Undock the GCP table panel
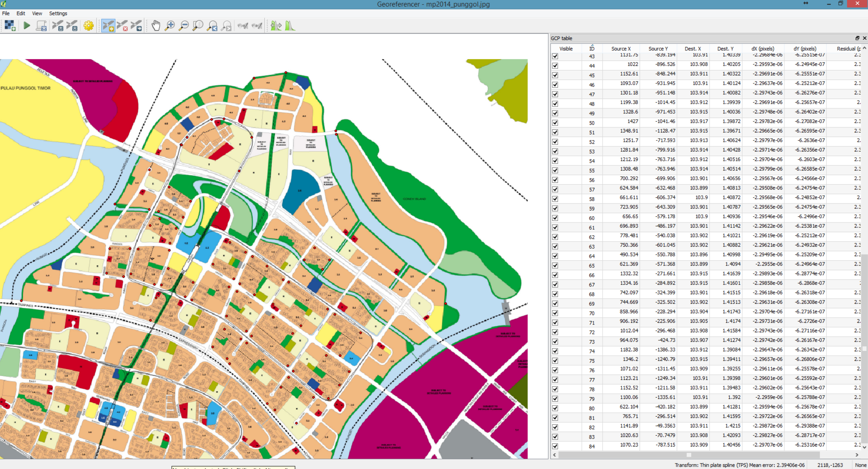 [857, 38]
